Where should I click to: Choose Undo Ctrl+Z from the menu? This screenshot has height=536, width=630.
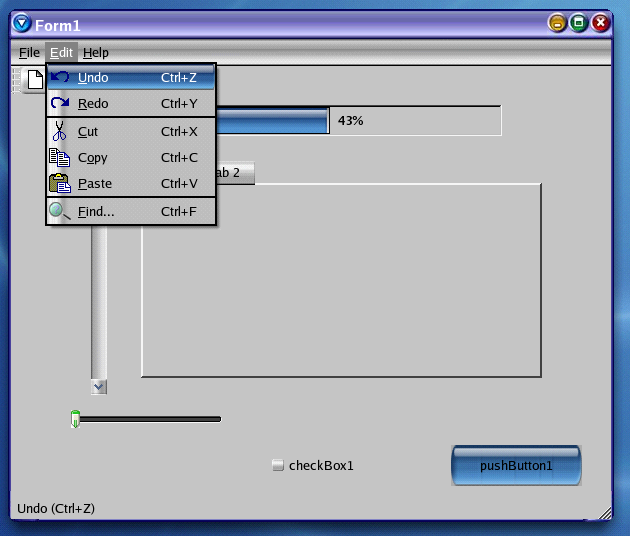point(131,77)
